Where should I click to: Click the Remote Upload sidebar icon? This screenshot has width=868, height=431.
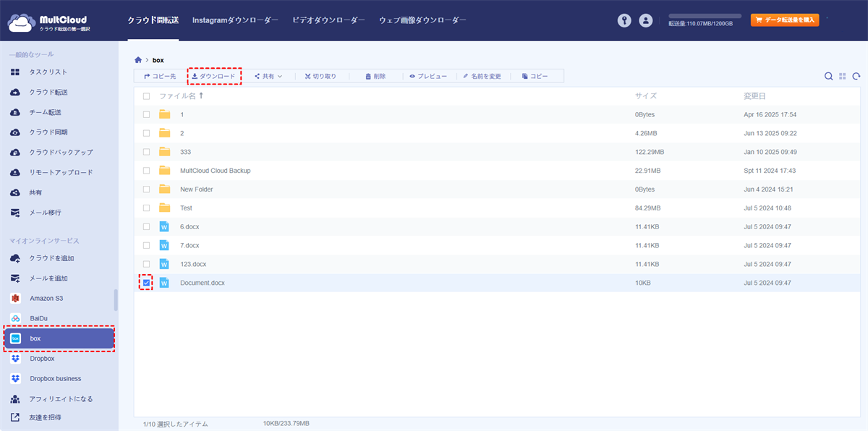tap(15, 173)
